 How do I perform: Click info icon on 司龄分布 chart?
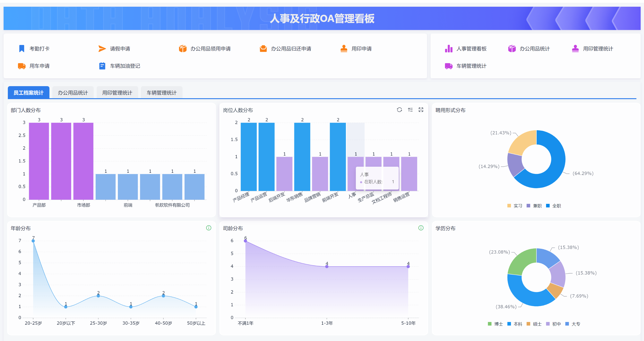(x=421, y=228)
